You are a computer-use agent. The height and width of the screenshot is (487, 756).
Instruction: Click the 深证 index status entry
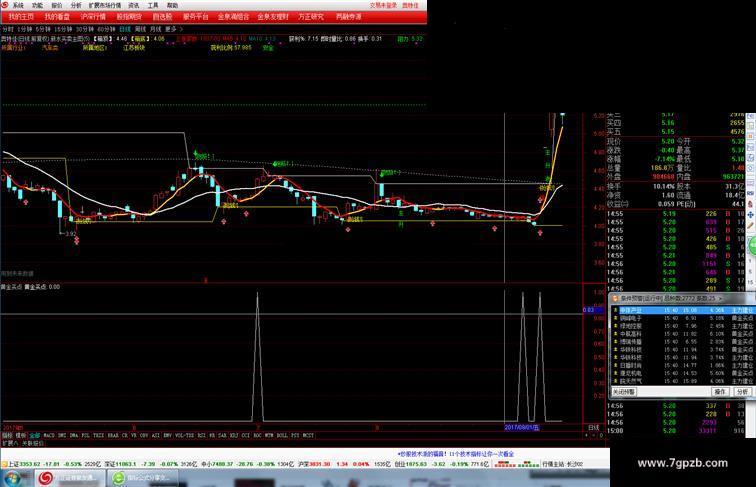(149, 464)
